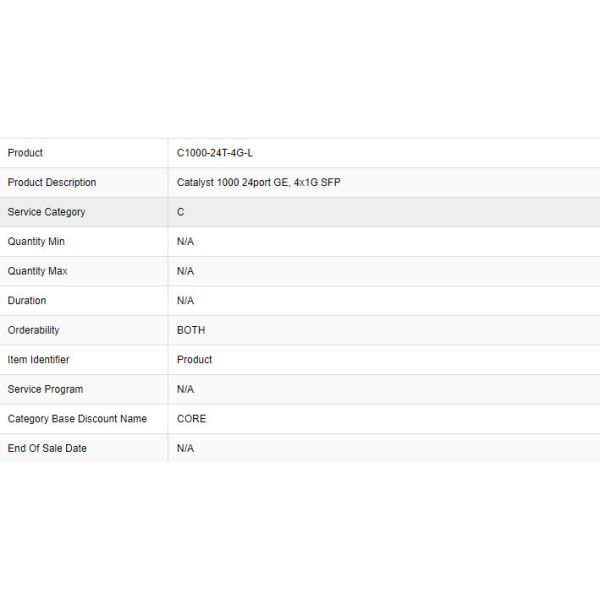The width and height of the screenshot is (600, 600).
Task: Select the N/A value beside Quantity Max
Action: [x=185, y=271]
